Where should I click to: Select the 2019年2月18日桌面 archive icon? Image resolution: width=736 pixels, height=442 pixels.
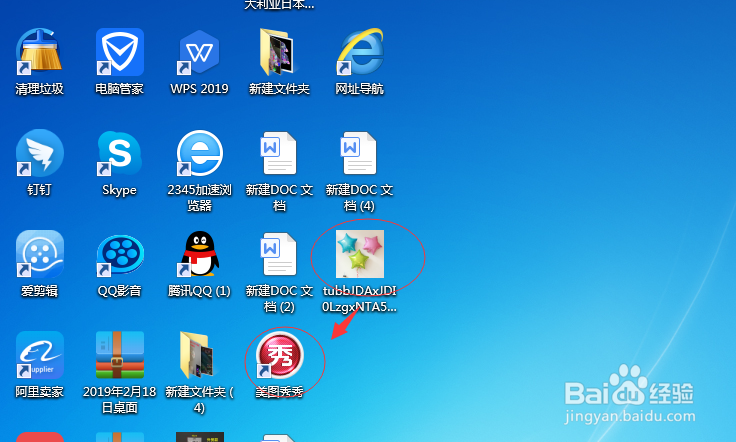120,355
